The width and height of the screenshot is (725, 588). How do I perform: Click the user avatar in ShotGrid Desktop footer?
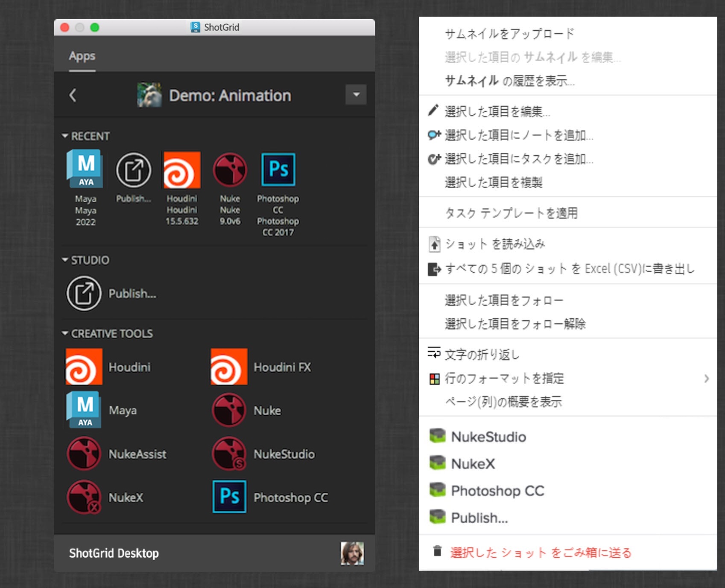click(x=352, y=553)
